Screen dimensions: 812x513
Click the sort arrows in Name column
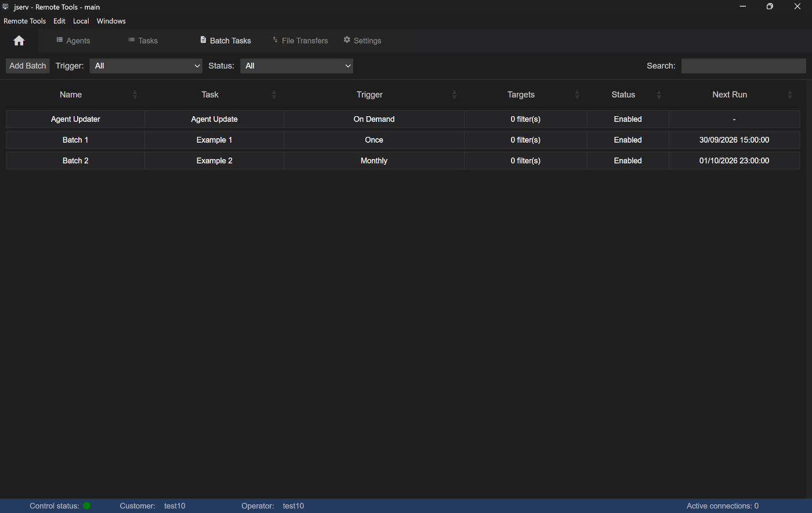tap(135, 95)
